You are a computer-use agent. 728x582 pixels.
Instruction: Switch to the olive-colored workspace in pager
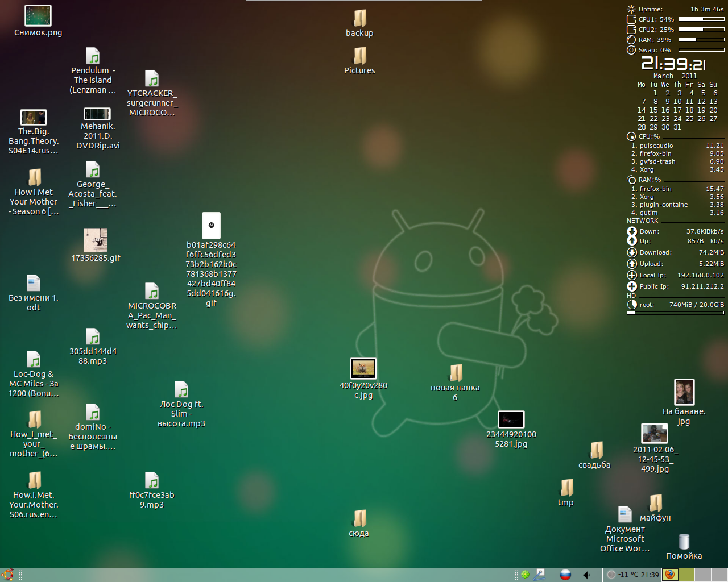point(686,575)
